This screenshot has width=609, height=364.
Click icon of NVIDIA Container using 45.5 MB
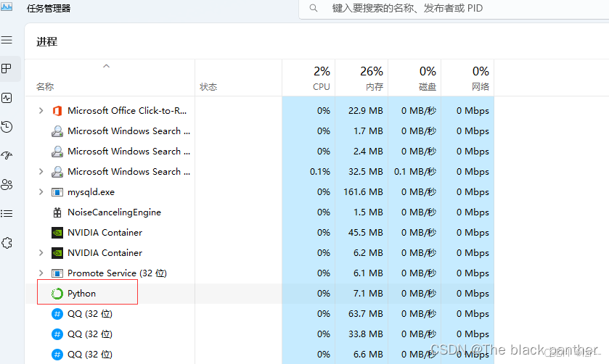[x=57, y=233]
